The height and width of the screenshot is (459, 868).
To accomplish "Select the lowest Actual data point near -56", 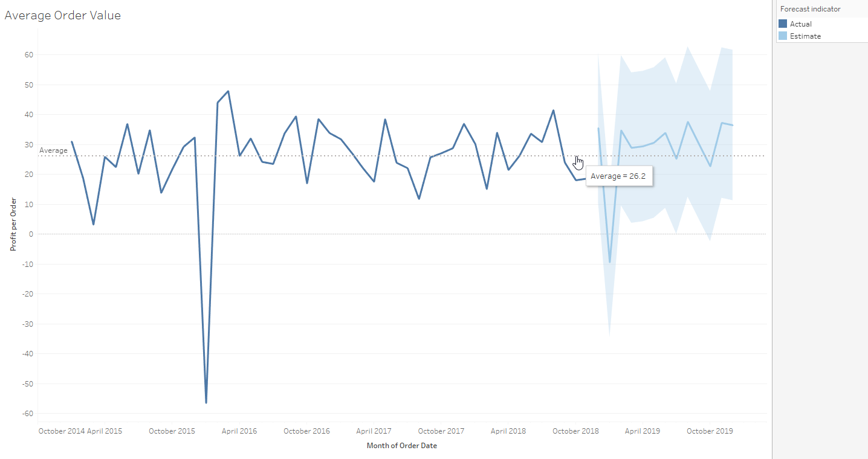I will [x=206, y=402].
